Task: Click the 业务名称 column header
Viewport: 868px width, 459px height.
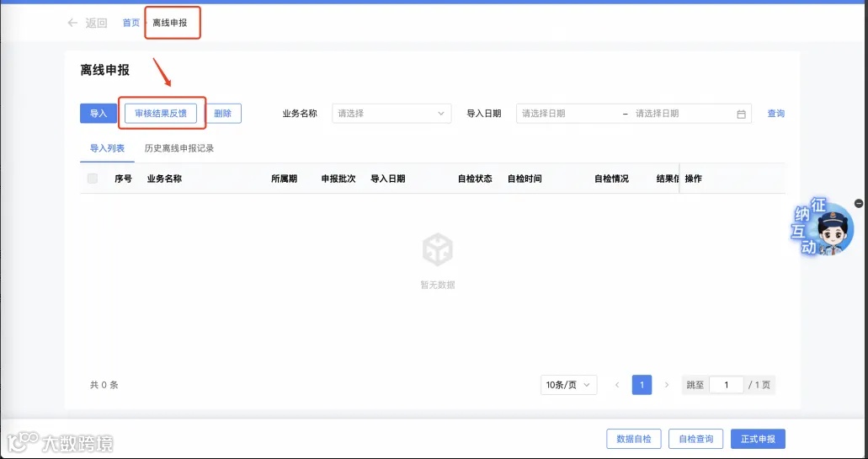Action: pos(164,179)
